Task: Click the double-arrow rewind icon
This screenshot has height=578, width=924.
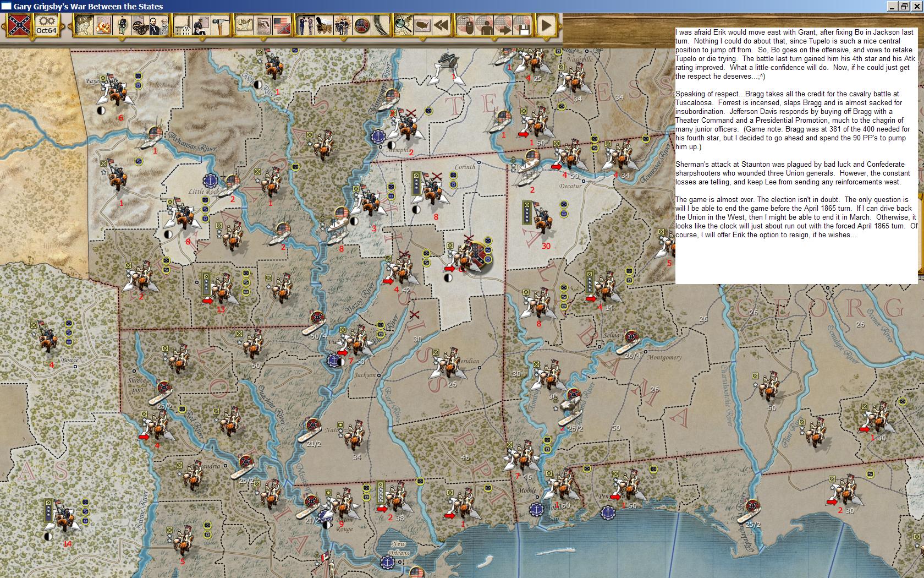Action: 441,25
